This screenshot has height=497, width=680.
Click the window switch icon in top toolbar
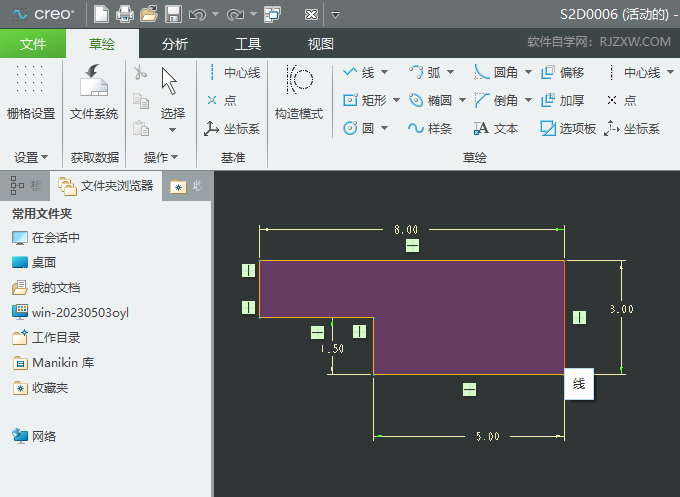tap(273, 14)
